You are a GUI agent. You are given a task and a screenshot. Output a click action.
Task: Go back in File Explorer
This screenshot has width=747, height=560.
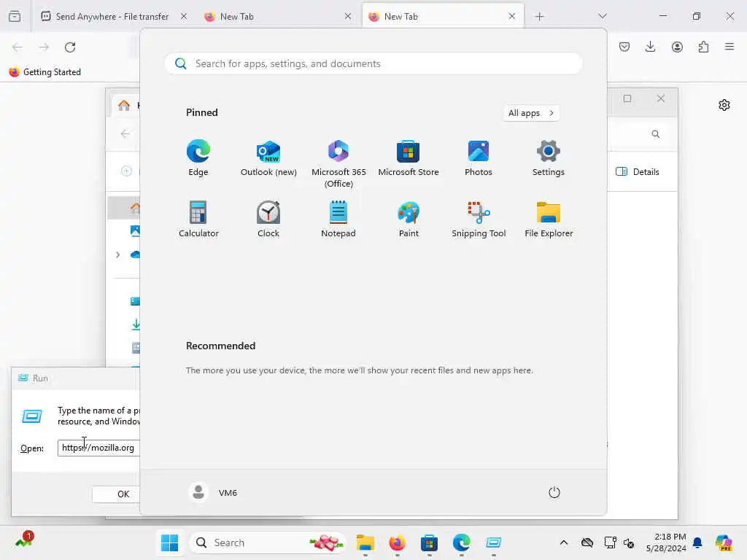pyautogui.click(x=125, y=134)
